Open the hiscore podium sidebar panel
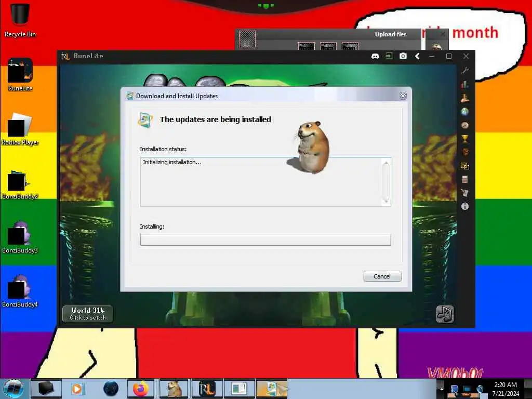 [x=465, y=98]
